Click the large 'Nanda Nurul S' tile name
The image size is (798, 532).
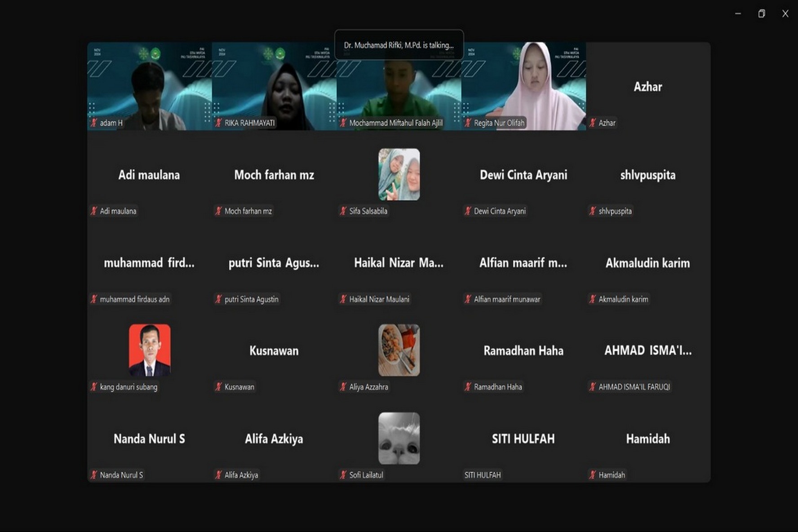(149, 439)
